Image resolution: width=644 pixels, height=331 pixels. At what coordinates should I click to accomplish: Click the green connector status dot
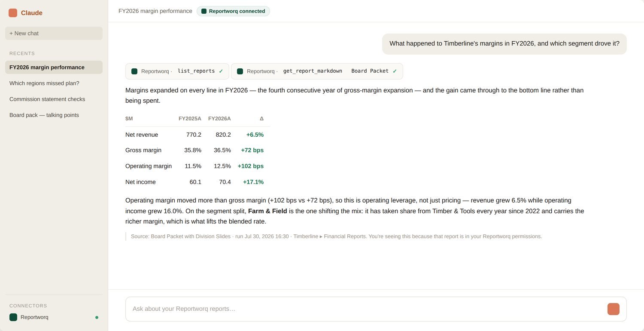coord(97,317)
